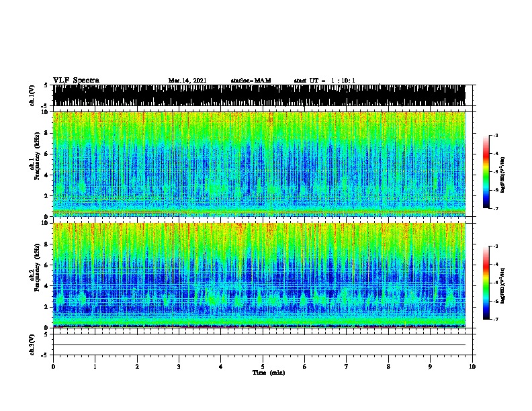Click the ch.1 spectrogram "6" kHz tick label
This screenshot has height=411, width=532.
click(46, 154)
